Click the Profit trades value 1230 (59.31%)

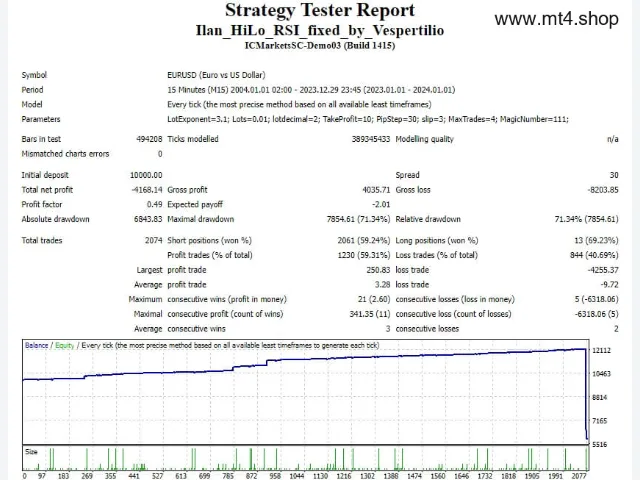pos(364,255)
